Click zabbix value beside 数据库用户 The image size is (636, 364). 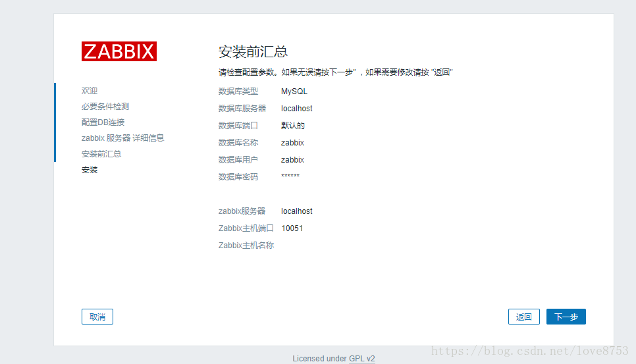click(292, 160)
